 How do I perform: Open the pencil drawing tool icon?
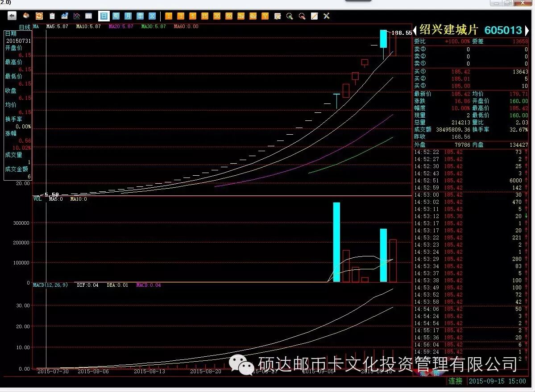[x=314, y=16]
